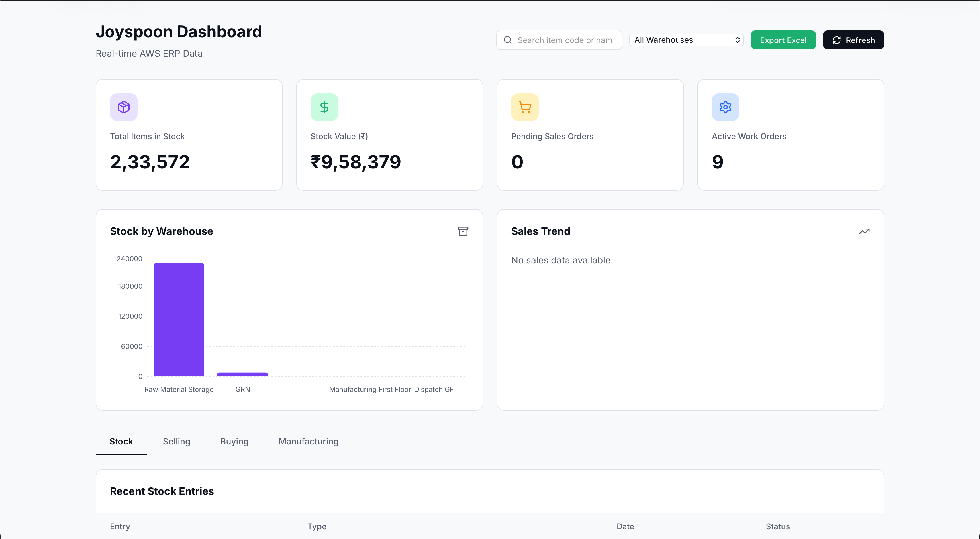Click the Export Excel button
This screenshot has width=980, height=539.
click(x=783, y=40)
